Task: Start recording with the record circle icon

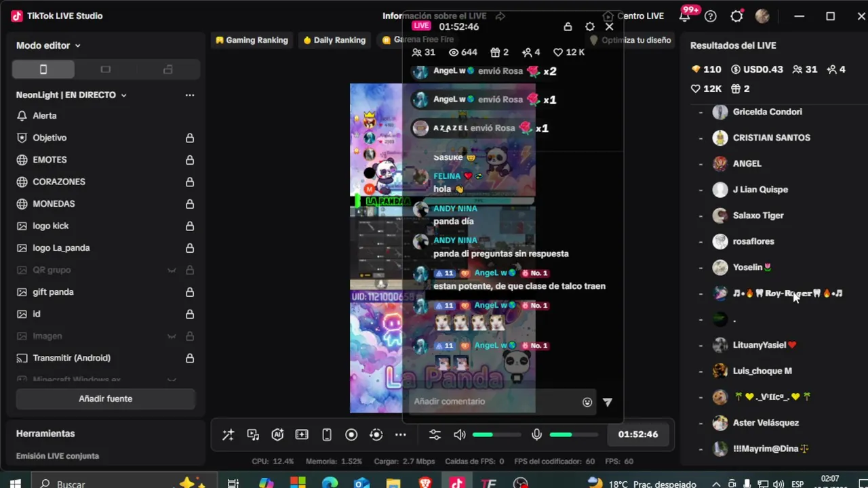Action: 351,435
